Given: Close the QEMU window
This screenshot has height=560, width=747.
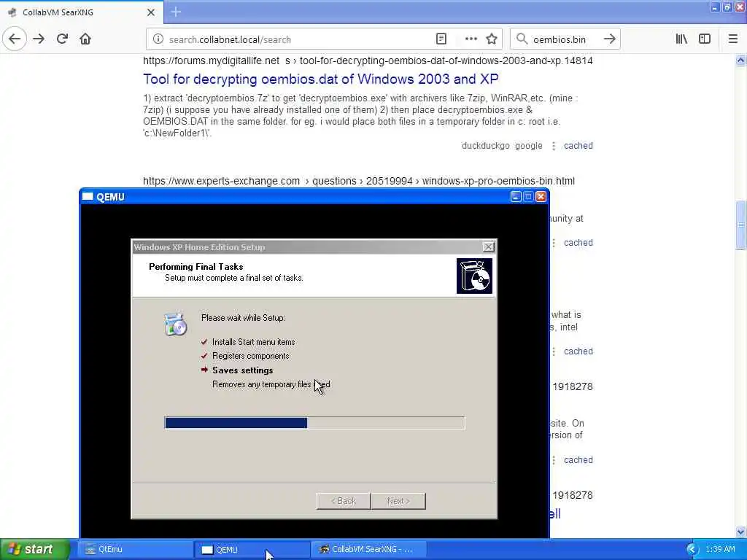Looking at the screenshot, I should [541, 197].
